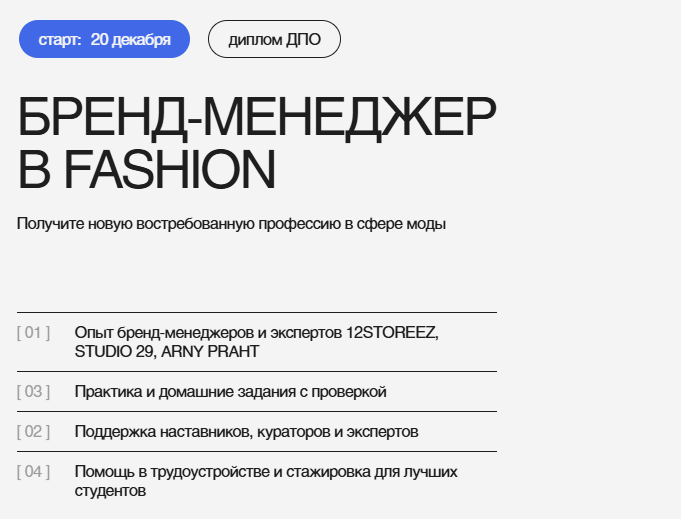The height and width of the screenshot is (519, 681).
Task: Select the [ 02 ] list number
Action: pos(34,431)
